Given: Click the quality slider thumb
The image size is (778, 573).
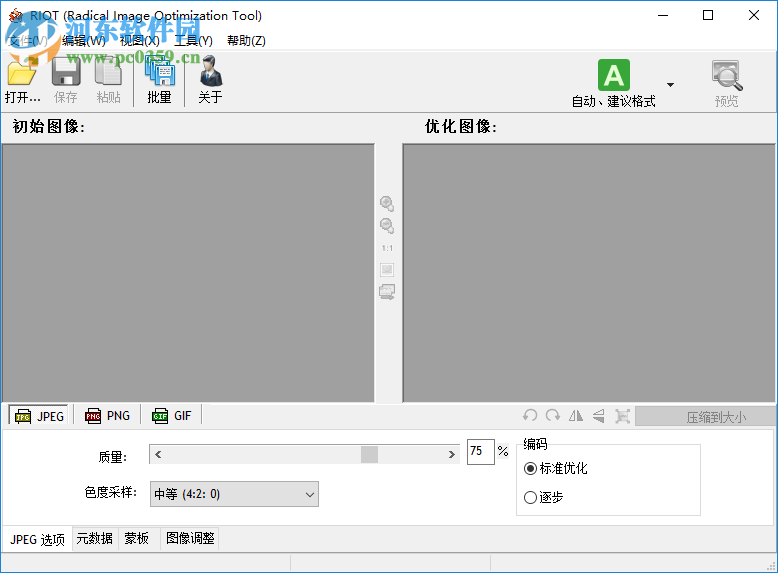Looking at the screenshot, I should click(369, 454).
